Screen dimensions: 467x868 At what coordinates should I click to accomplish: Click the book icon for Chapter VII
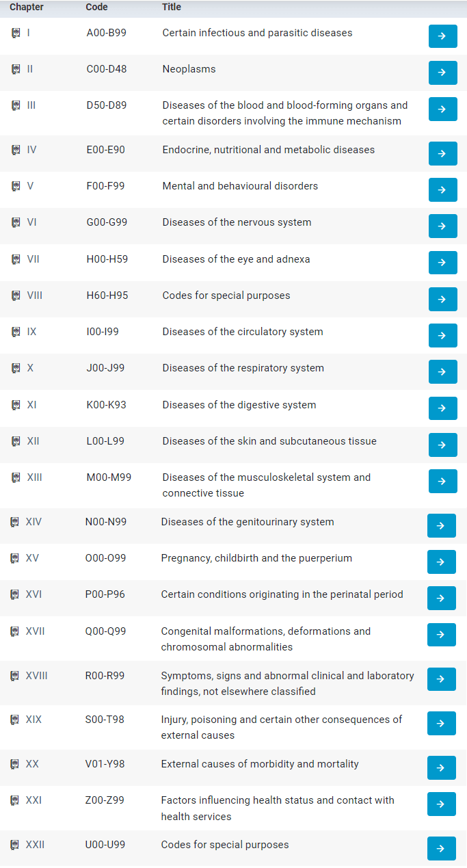coord(16,259)
